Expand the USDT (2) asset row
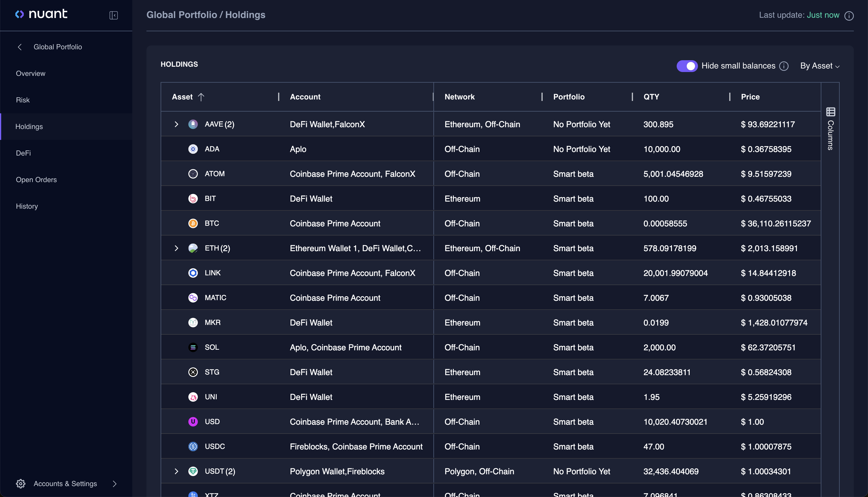 (177, 471)
